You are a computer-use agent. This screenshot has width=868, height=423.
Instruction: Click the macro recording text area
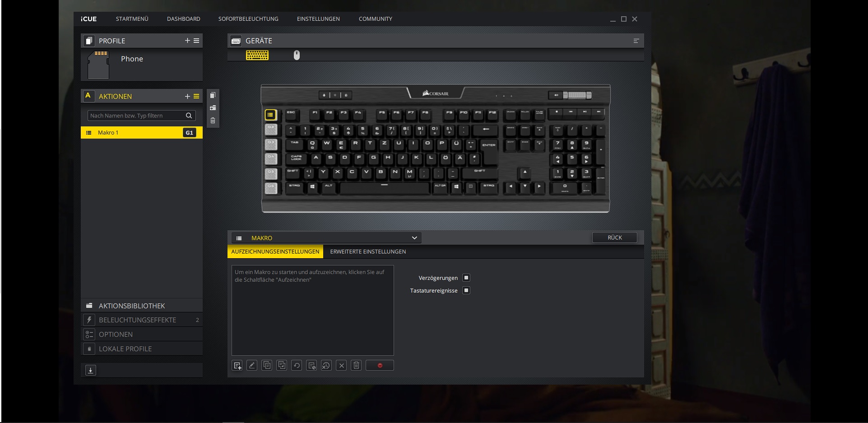click(x=313, y=311)
